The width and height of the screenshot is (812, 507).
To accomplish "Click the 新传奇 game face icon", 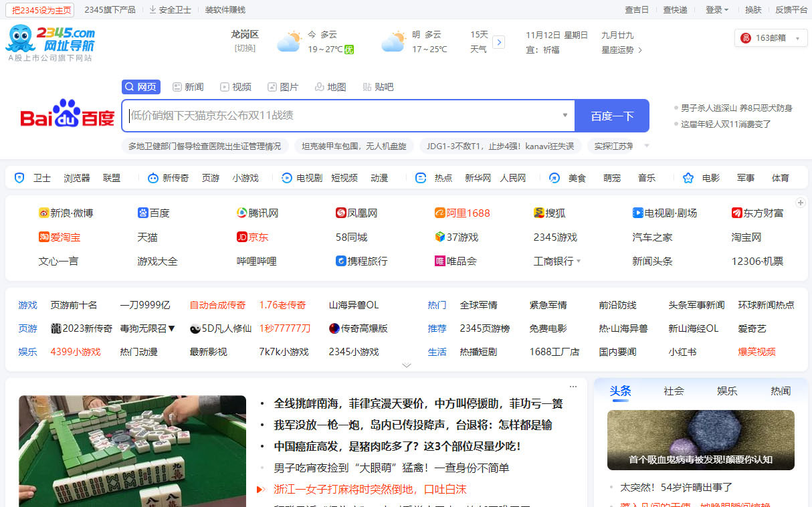I will pyautogui.click(x=153, y=178).
